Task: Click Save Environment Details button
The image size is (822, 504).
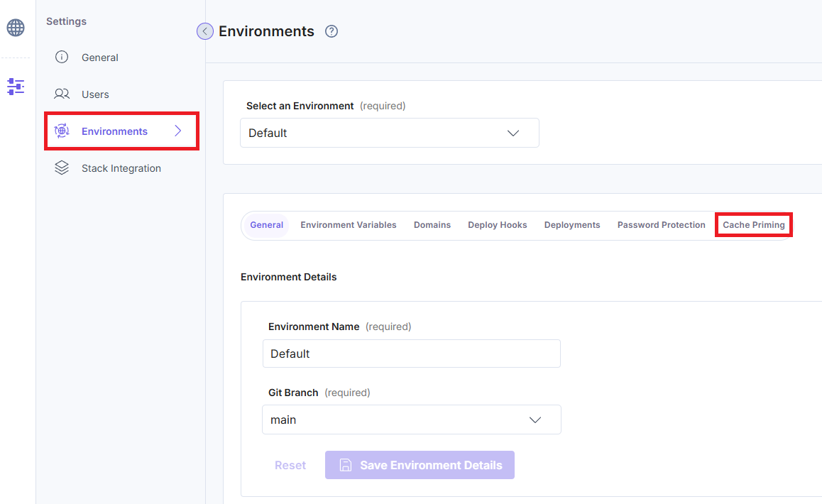Action: (x=420, y=465)
